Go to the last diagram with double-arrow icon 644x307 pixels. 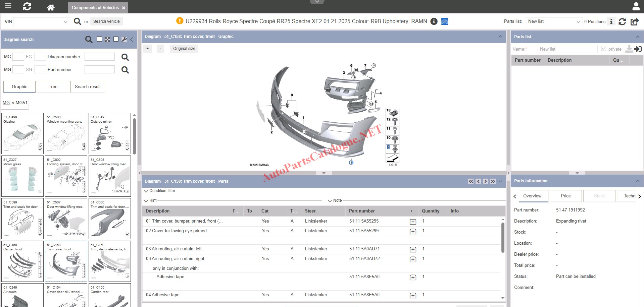(x=493, y=181)
